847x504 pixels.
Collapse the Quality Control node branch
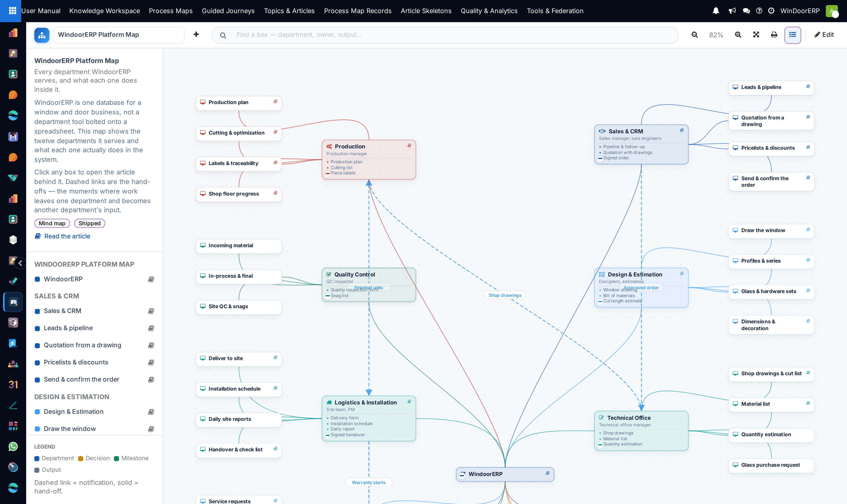(327, 296)
